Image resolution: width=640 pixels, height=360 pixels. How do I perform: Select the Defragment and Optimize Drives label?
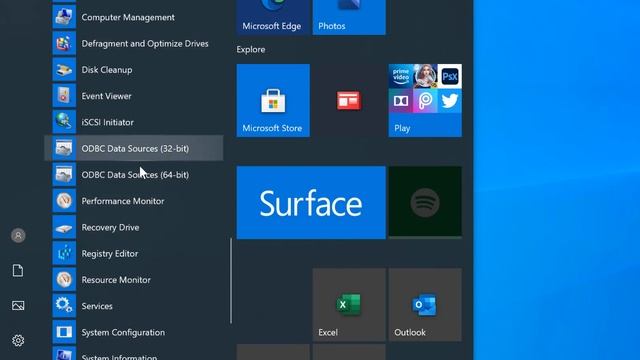pyautogui.click(x=145, y=43)
